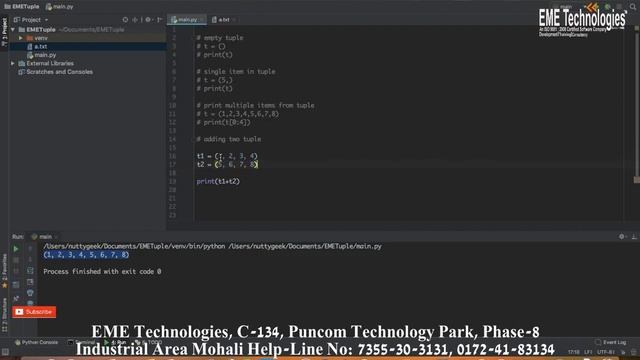Image resolution: width=640 pixels, height=360 pixels.
Task: Click comment '# print multiple items from tuple'
Action: point(255,105)
